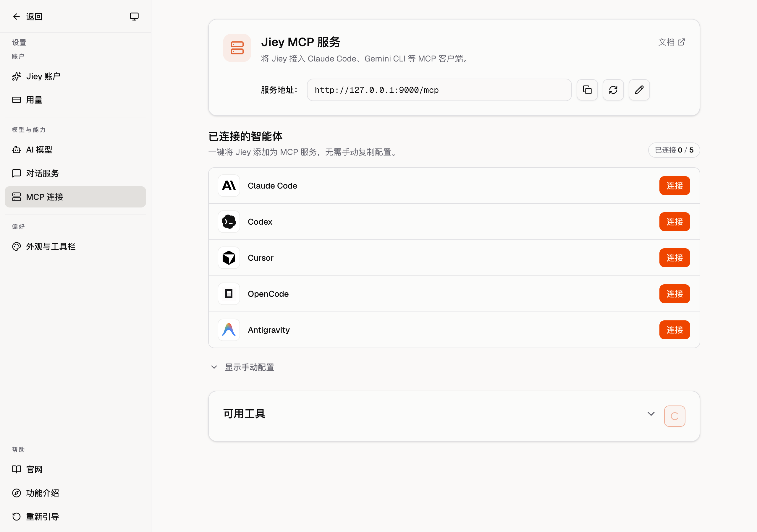The width and height of the screenshot is (757, 532).
Task: Click the Jiey 账户 sparkle icon
Action: pos(17,76)
